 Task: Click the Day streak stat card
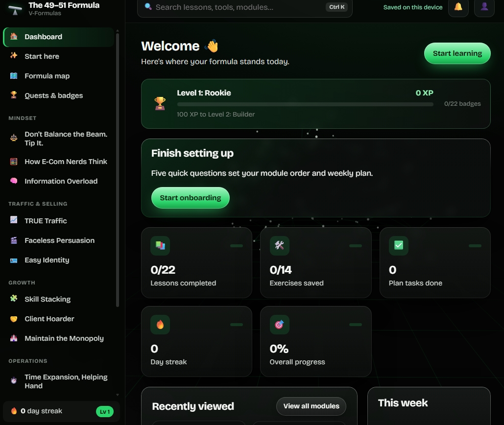196,341
